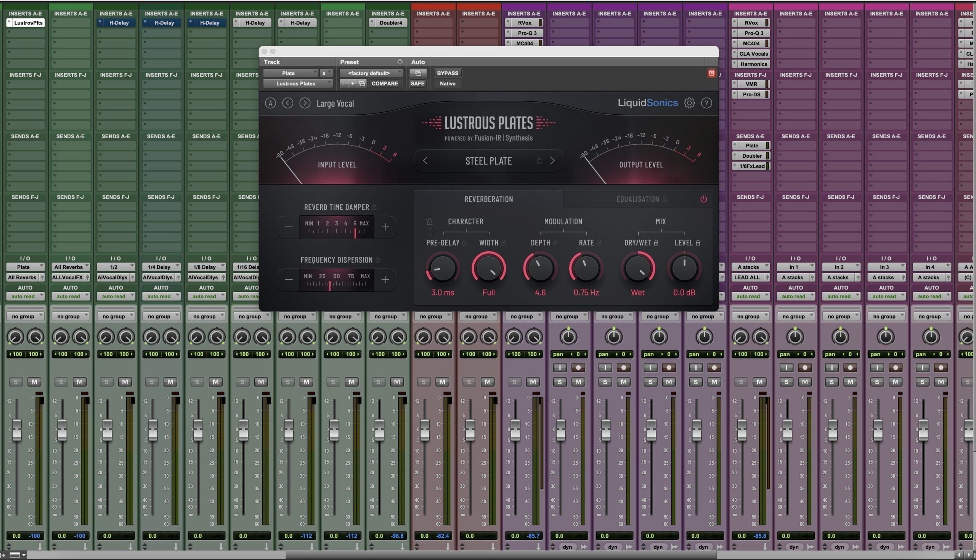Image resolution: width=976 pixels, height=560 pixels.
Task: Advance to next preset with right arrow
Action: pos(305,103)
